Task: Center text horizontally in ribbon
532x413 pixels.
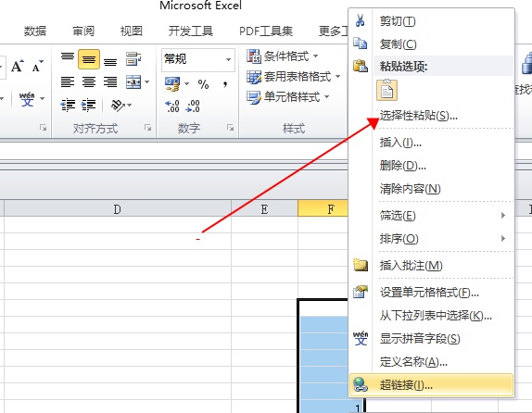Action: 89,82
